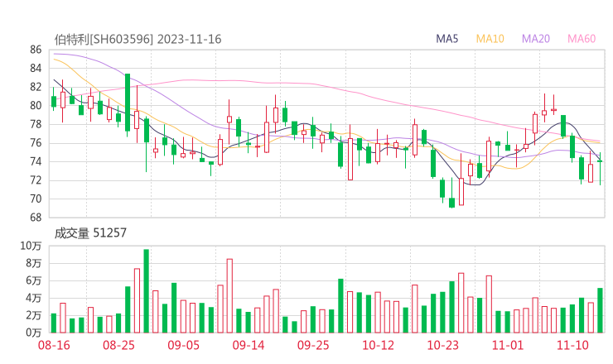Click the 76 price axis label
Image resolution: width=613 pixels, height=364 pixels.
point(36,143)
